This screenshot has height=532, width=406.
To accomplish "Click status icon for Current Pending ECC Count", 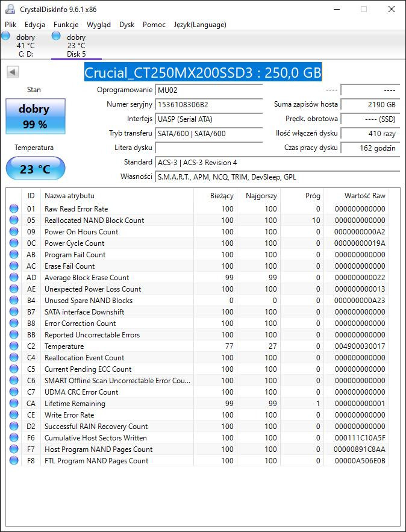I will point(14,369).
